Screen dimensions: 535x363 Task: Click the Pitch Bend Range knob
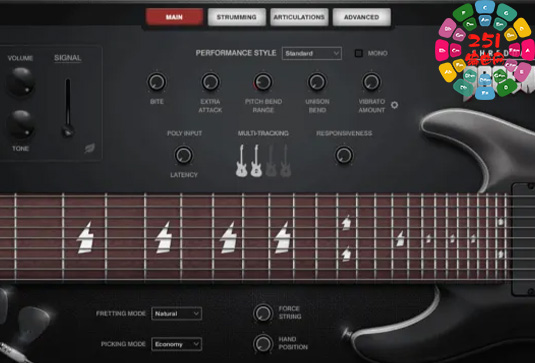pos(263,82)
